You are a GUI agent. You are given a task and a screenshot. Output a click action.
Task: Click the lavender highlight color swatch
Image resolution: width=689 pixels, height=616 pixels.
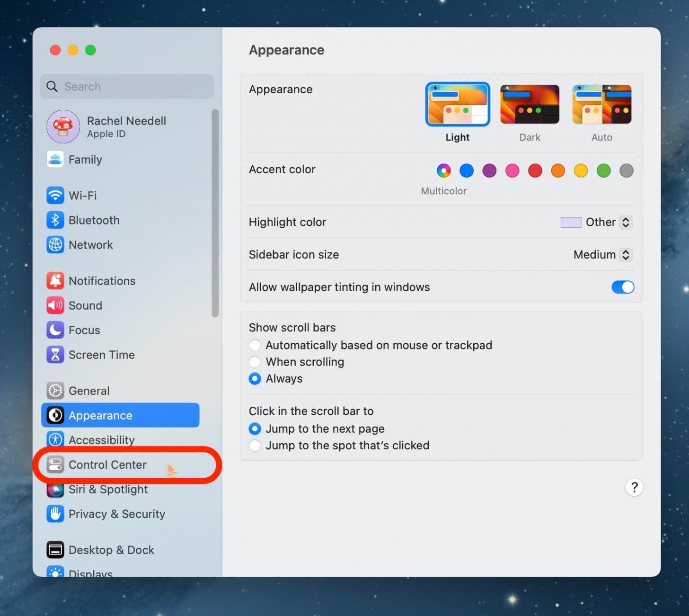point(571,222)
